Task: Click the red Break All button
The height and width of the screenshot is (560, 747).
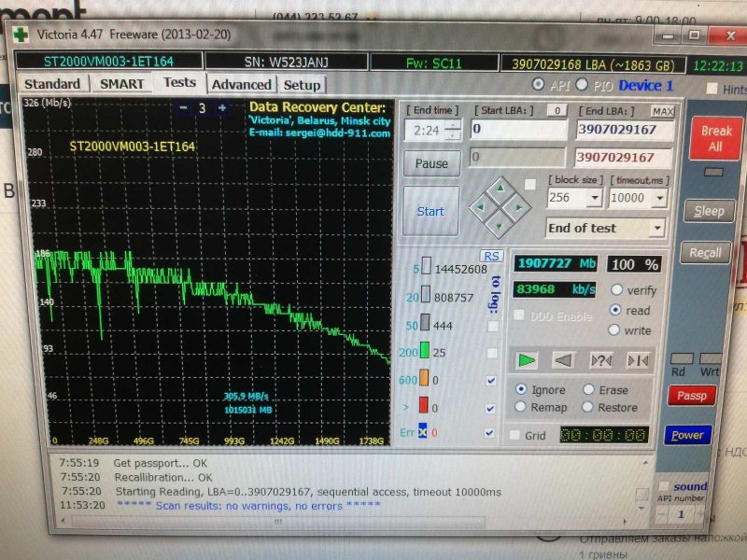Action: click(x=715, y=139)
